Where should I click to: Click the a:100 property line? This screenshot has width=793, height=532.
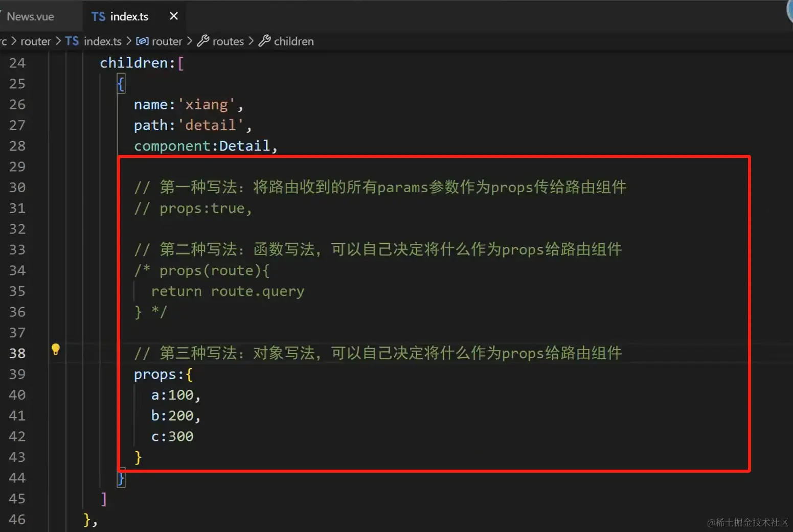tap(176, 395)
